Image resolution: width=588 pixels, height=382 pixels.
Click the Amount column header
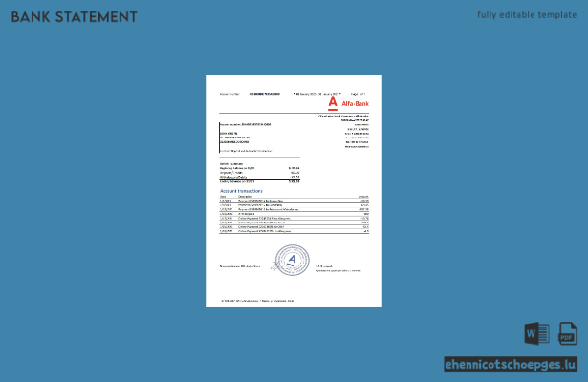(363, 196)
